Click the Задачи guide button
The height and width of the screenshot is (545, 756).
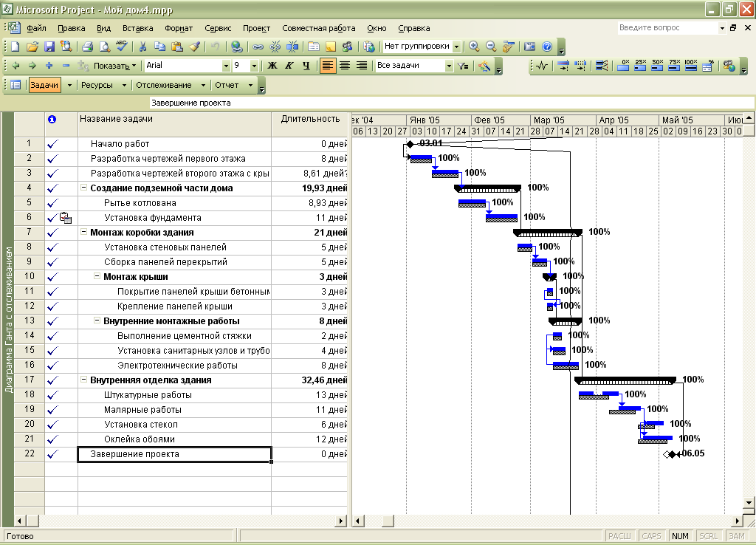click(x=44, y=86)
